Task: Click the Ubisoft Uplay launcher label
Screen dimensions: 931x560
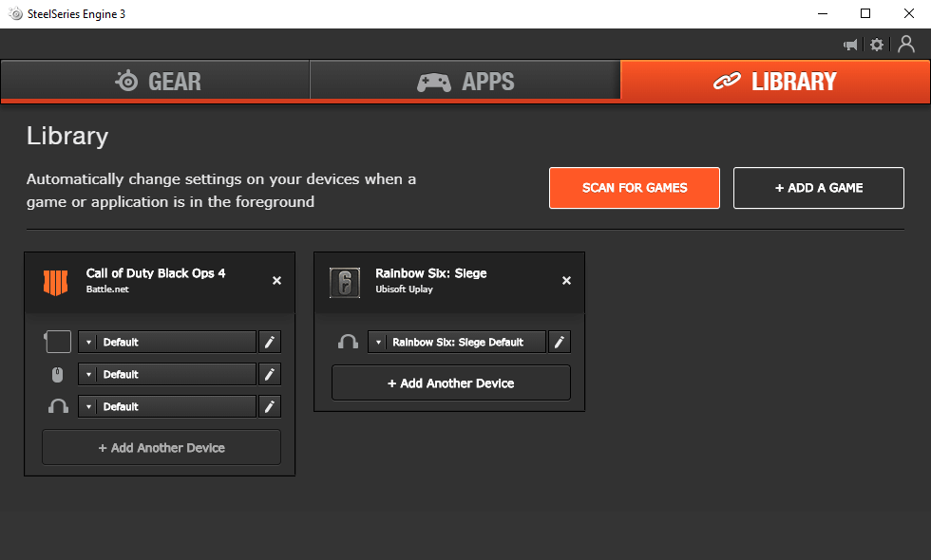Action: point(405,289)
